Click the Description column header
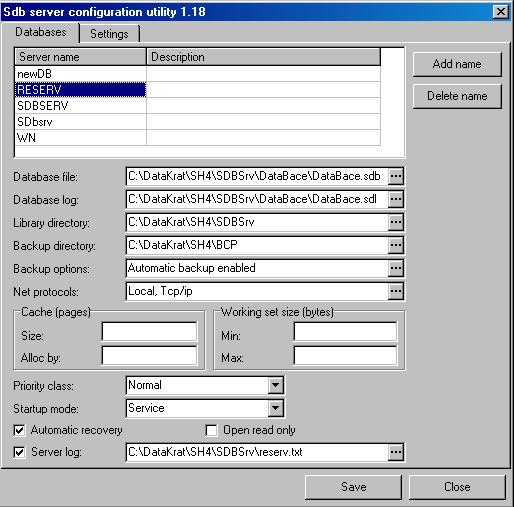This screenshot has width=514, height=507. [x=263, y=57]
